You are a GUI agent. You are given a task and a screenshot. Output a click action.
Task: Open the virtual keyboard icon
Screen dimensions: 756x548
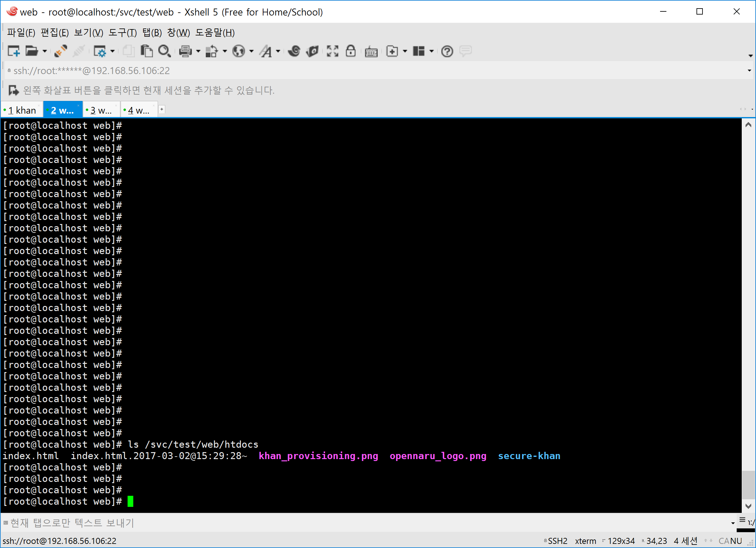tap(371, 52)
